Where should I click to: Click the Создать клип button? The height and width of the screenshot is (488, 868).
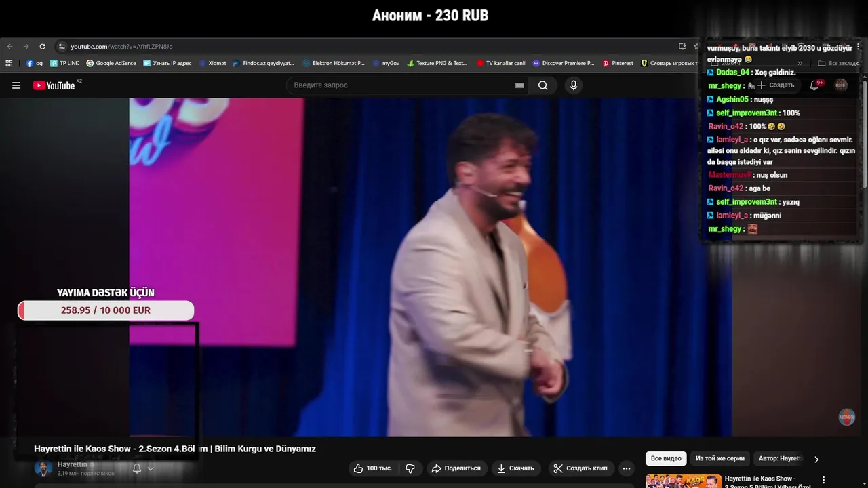[580, 468]
